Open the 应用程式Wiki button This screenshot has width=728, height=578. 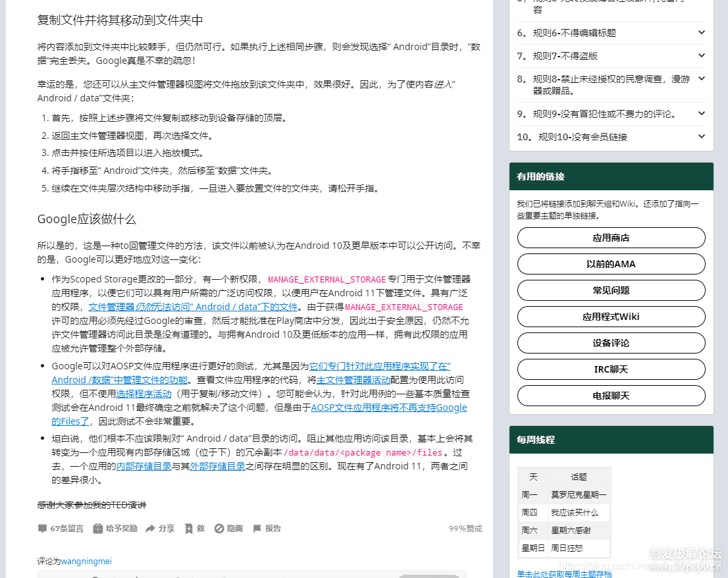pyautogui.click(x=611, y=317)
